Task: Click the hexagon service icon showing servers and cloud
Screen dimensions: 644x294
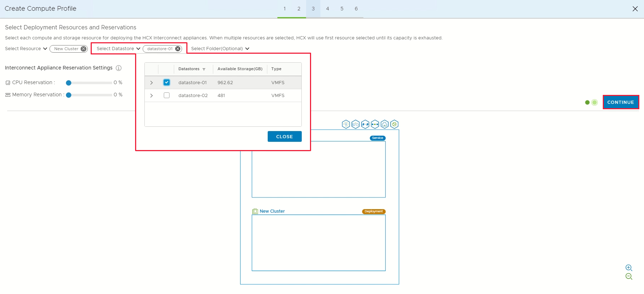Action: (356, 124)
